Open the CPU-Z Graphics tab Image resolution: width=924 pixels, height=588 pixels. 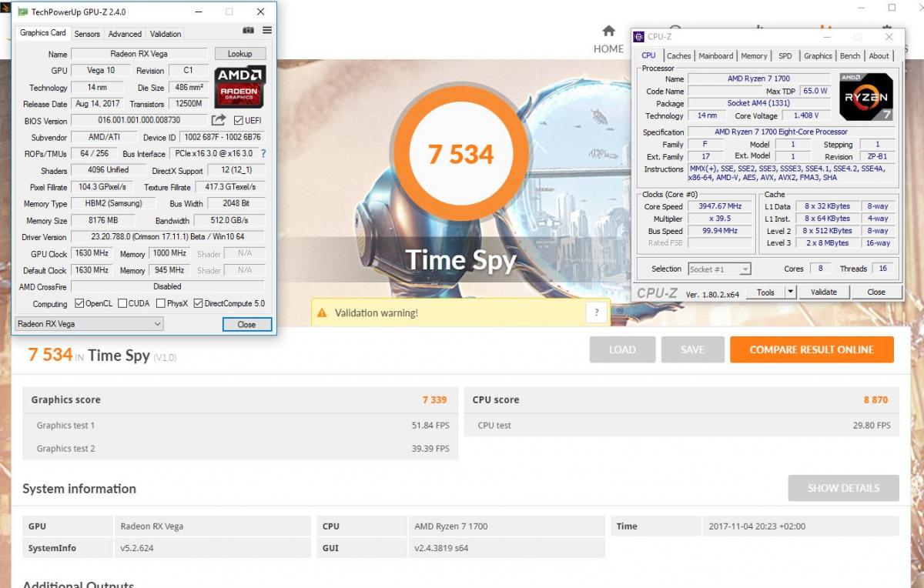click(818, 55)
